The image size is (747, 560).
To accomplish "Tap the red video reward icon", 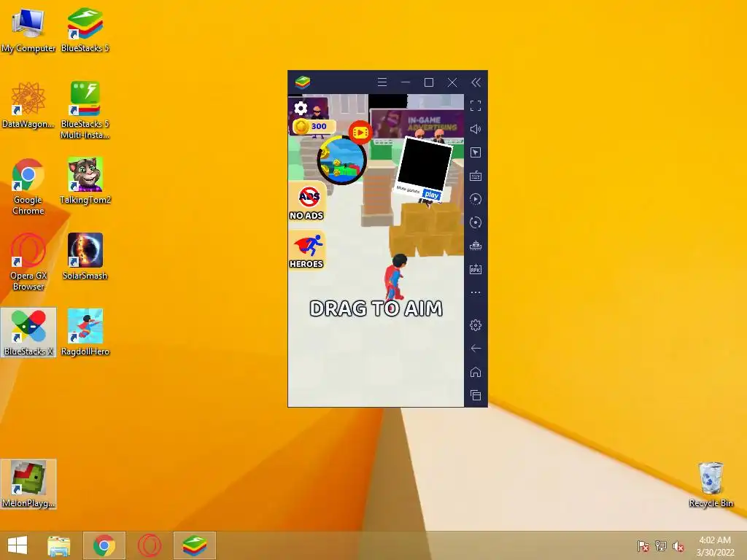I will (x=360, y=133).
